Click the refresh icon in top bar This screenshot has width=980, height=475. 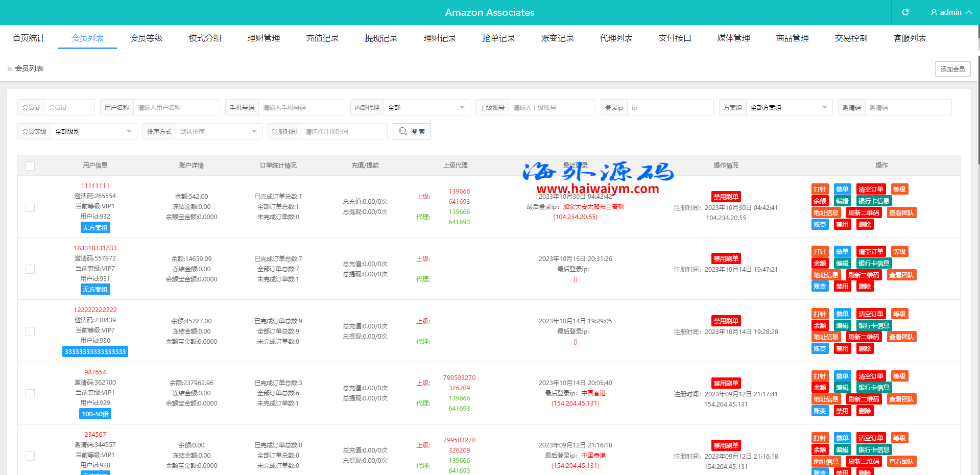pyautogui.click(x=905, y=12)
